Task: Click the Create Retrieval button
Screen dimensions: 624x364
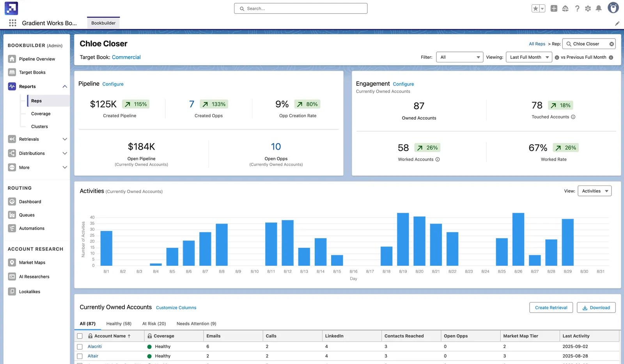Action: 551,307
